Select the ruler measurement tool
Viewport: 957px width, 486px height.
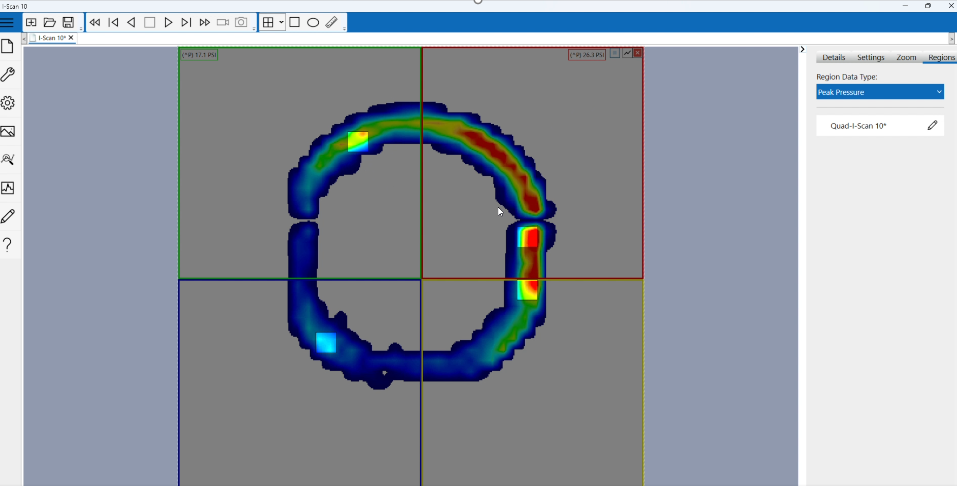(331, 23)
